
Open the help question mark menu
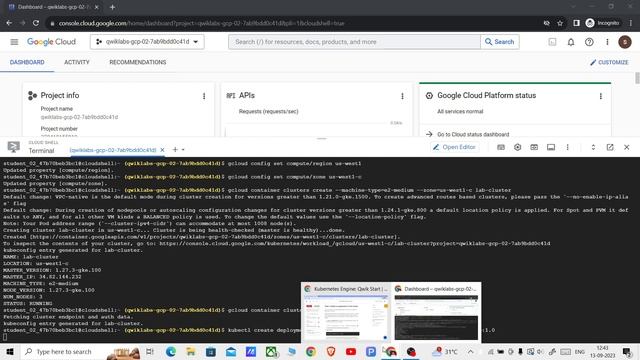tap(589, 42)
